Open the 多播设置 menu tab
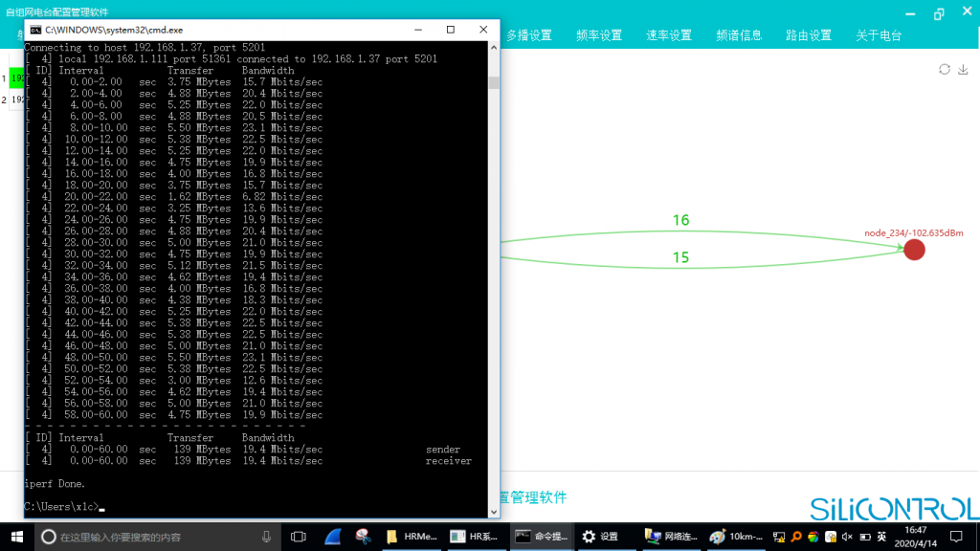 (x=528, y=35)
